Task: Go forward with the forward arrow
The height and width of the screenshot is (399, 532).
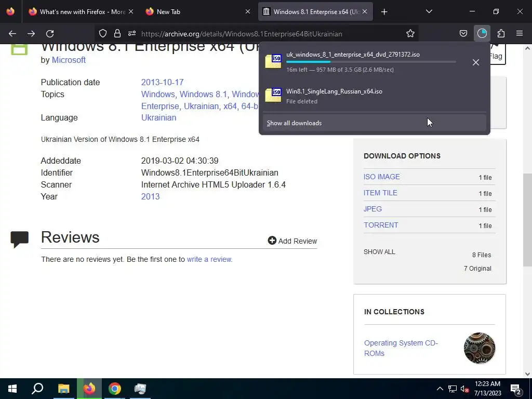Action: click(x=31, y=34)
